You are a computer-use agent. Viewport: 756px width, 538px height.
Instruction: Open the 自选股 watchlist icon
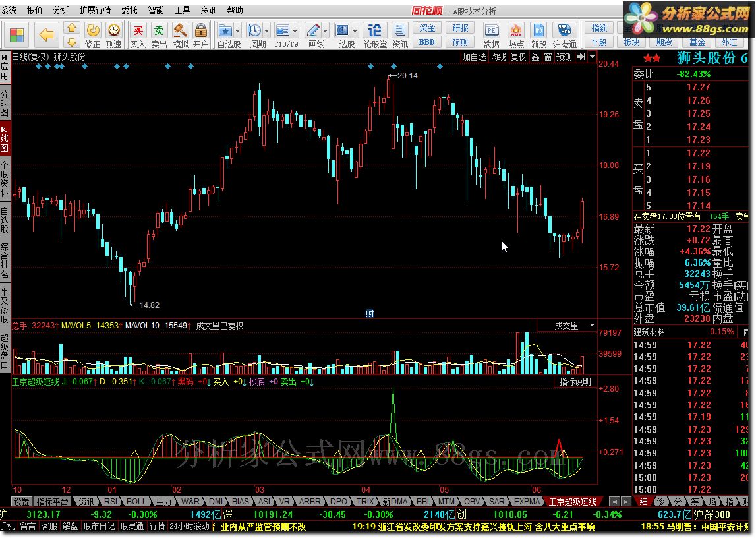[225, 31]
